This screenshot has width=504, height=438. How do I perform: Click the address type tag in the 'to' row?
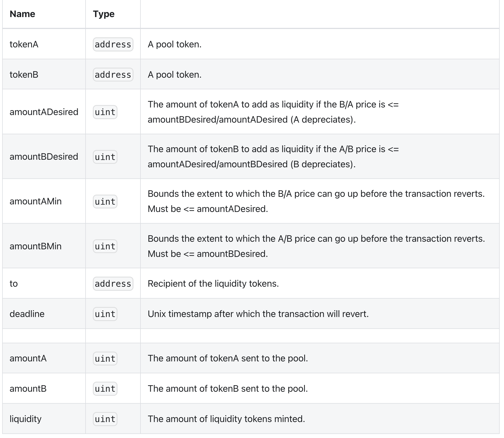pyautogui.click(x=113, y=284)
